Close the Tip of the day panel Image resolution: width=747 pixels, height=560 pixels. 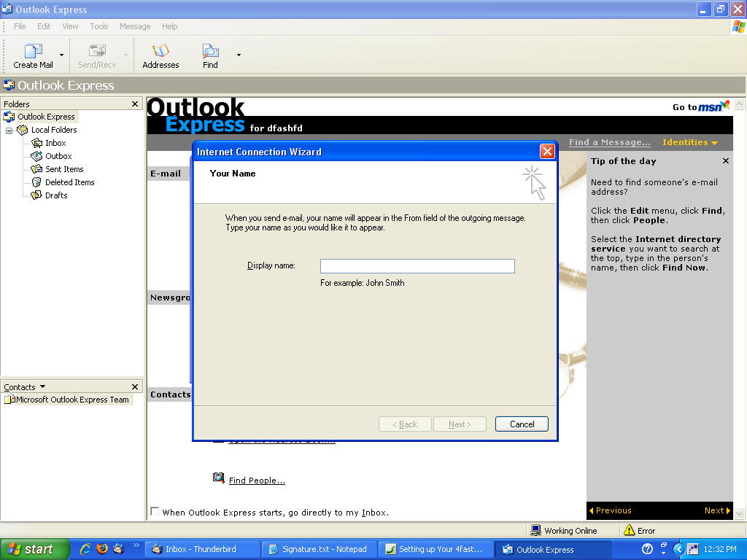click(x=726, y=161)
